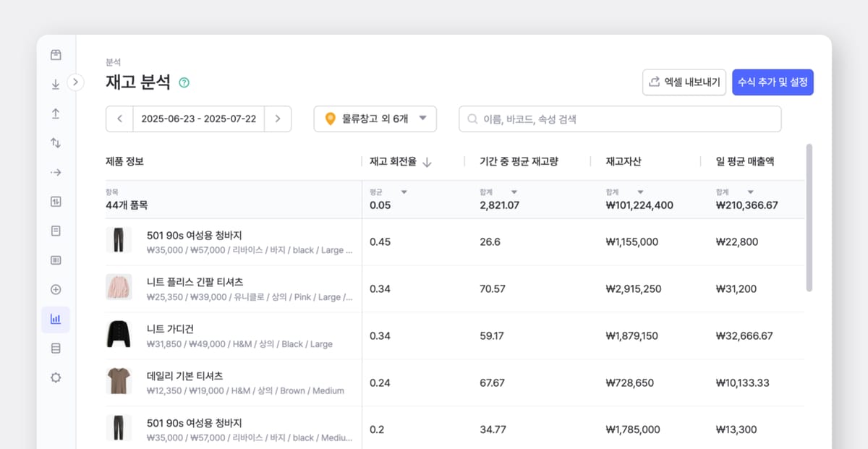Click thumbnail of 501 90s 여성용 청바지 Large
The height and width of the screenshot is (449, 868).
pos(119,241)
